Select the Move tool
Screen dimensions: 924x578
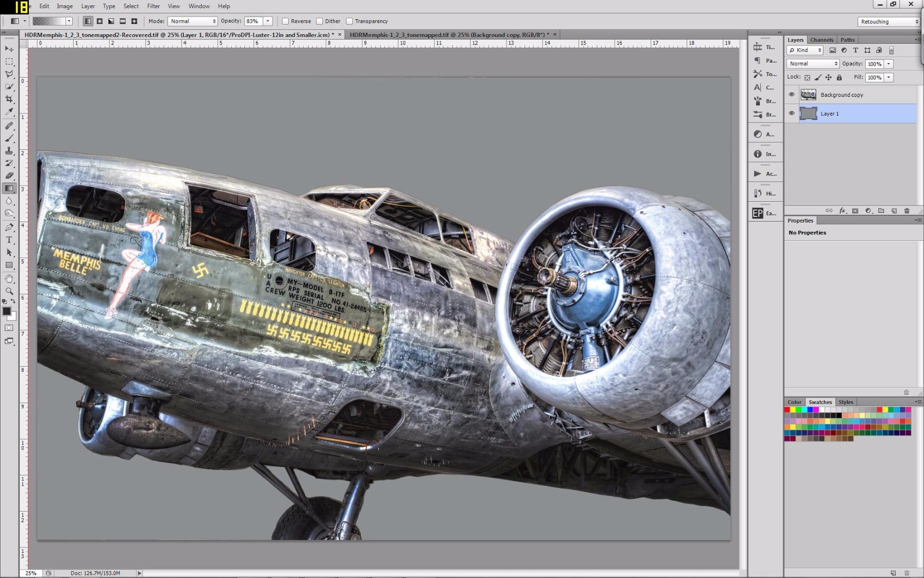[x=9, y=49]
